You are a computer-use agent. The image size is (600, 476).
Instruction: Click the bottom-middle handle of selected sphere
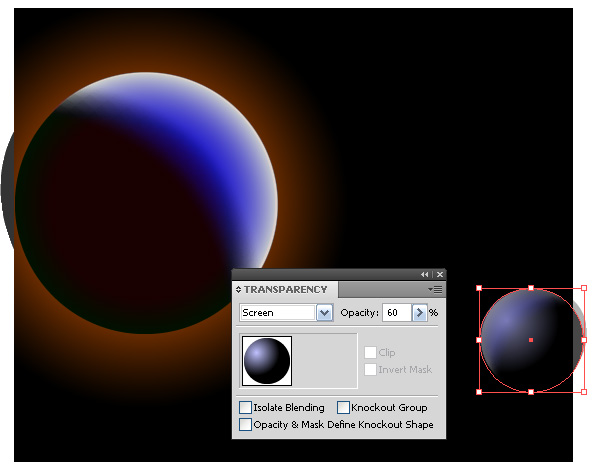[531, 392]
